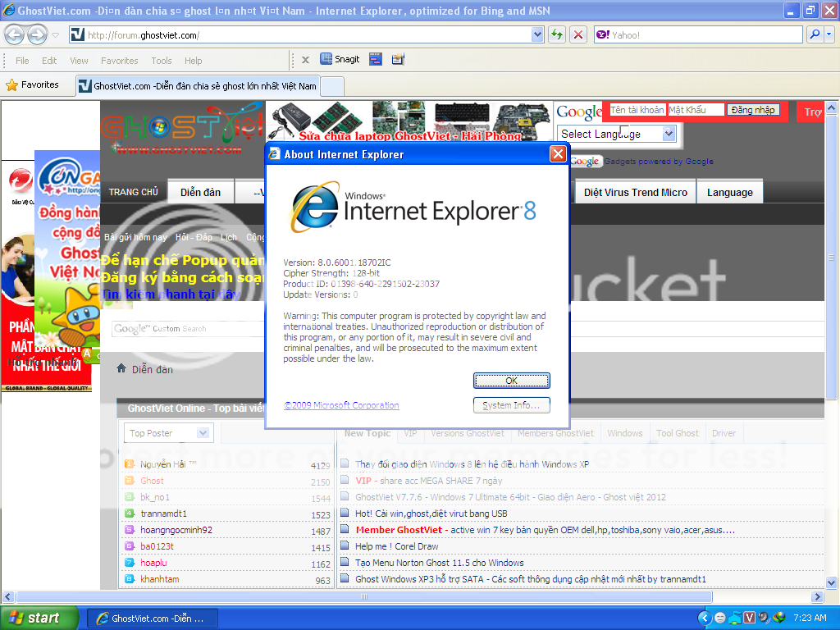The width and height of the screenshot is (840, 630).
Task: Open recent pages dropdown next to Forward
Action: click(55, 35)
